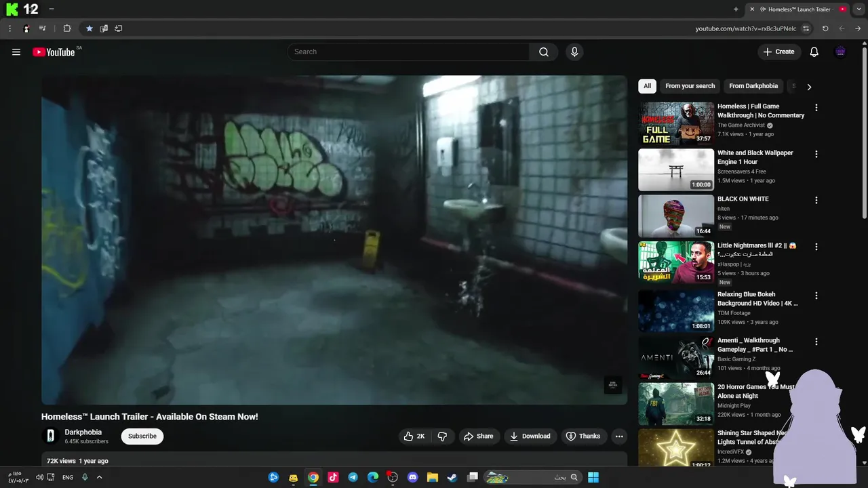The height and width of the screenshot is (488, 868).
Task: Switch to Homeless Launch Trailer browser tab
Action: point(798,9)
